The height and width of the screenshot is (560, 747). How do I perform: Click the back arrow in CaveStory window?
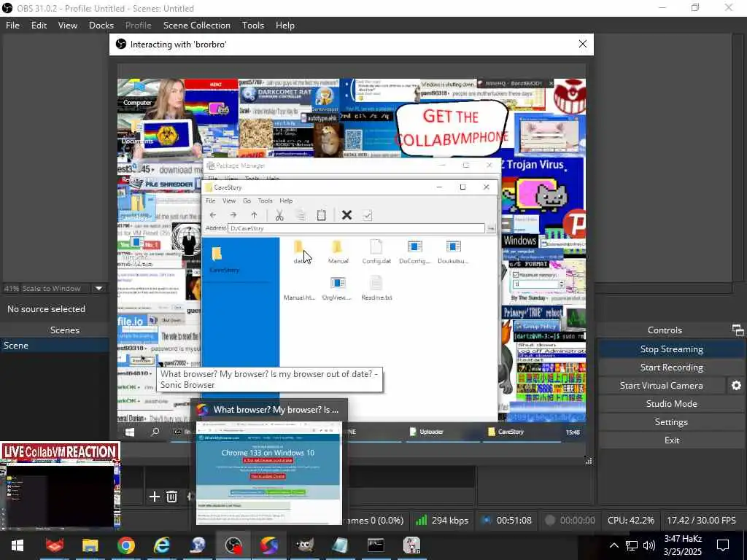pos(213,215)
